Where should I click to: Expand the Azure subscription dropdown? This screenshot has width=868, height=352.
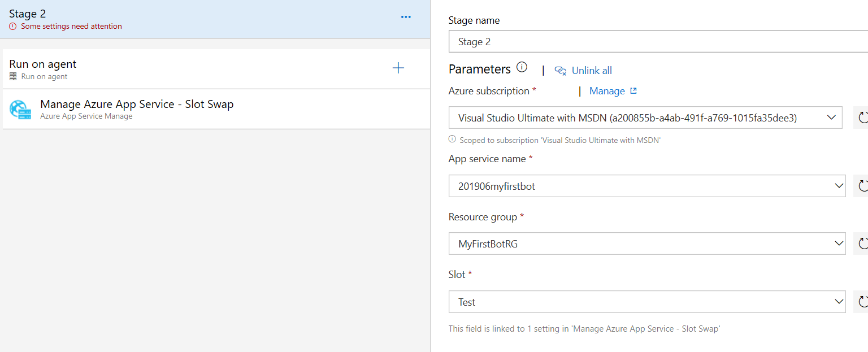tap(831, 118)
